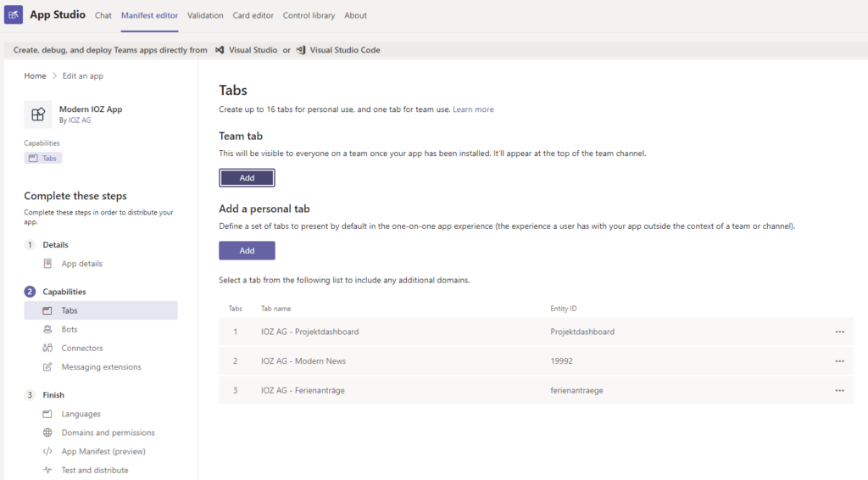Image resolution: width=868 pixels, height=480 pixels.
Task: Go to the Card editor tab
Action: 253,15
